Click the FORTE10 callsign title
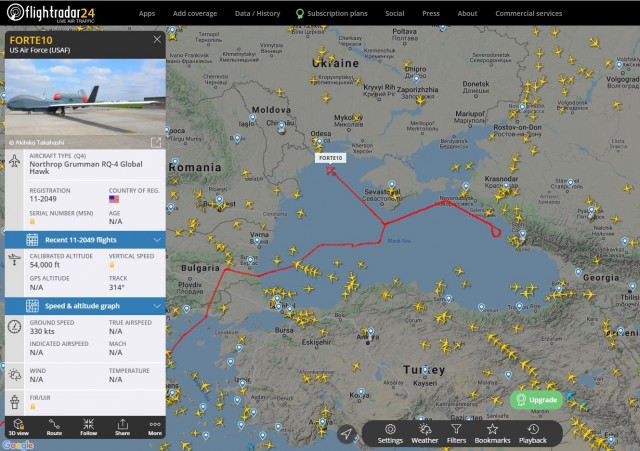 (31, 40)
